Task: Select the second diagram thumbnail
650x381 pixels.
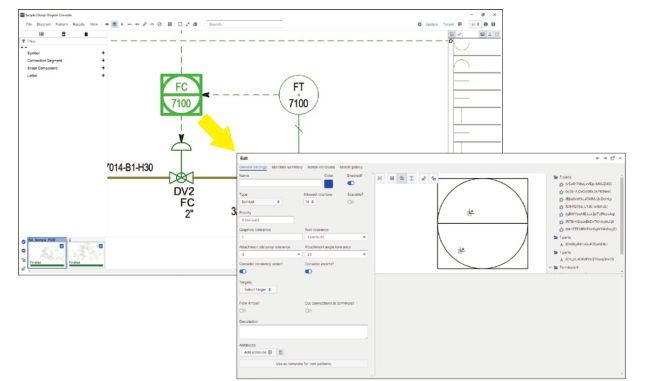Action: (x=86, y=253)
